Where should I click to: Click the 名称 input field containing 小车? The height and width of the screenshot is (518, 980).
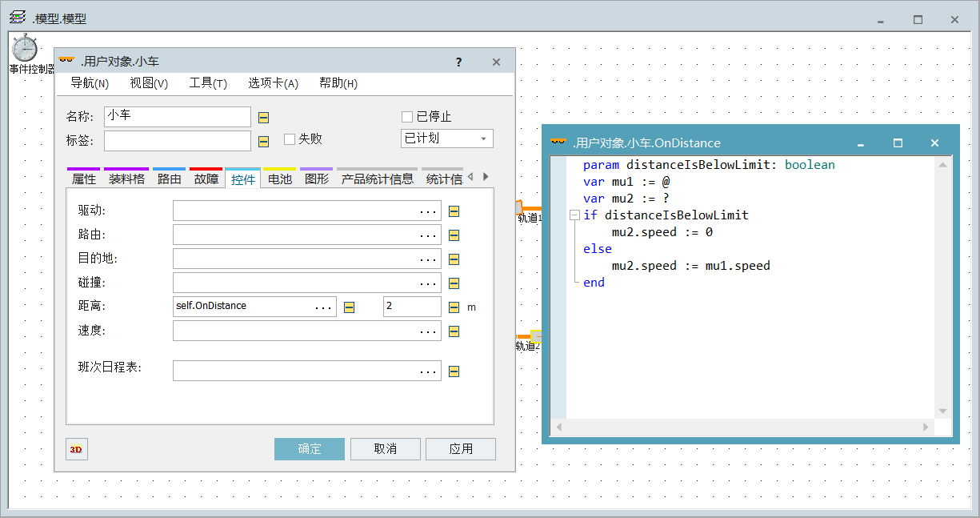pyautogui.click(x=178, y=117)
